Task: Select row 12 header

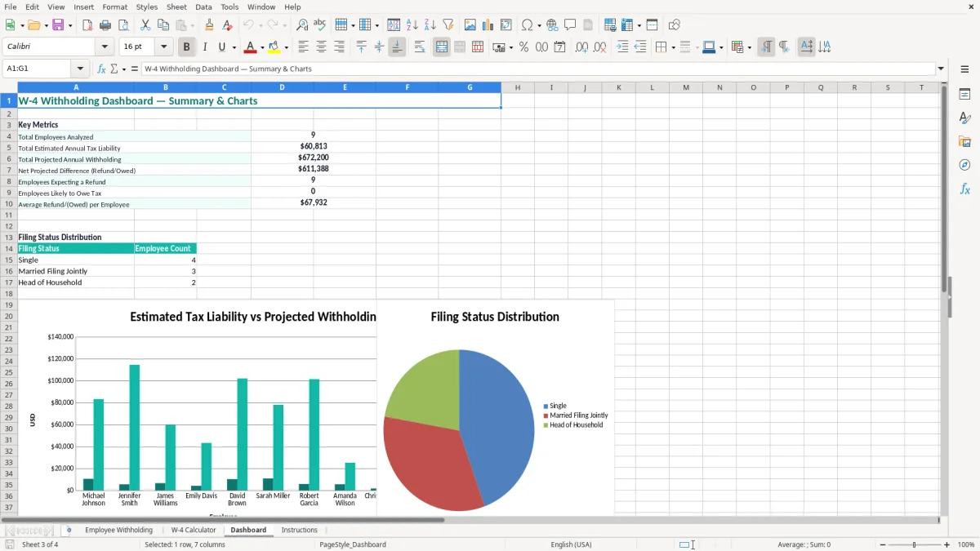Action: (9, 226)
